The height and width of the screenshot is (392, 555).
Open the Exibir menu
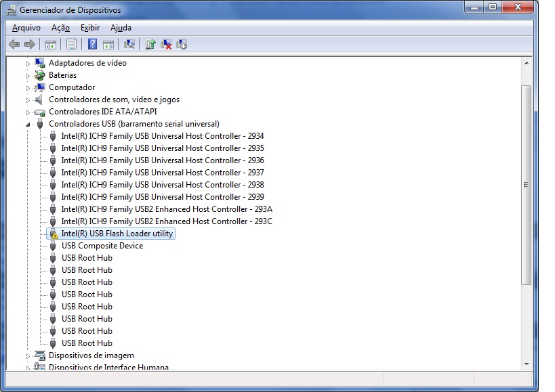90,28
